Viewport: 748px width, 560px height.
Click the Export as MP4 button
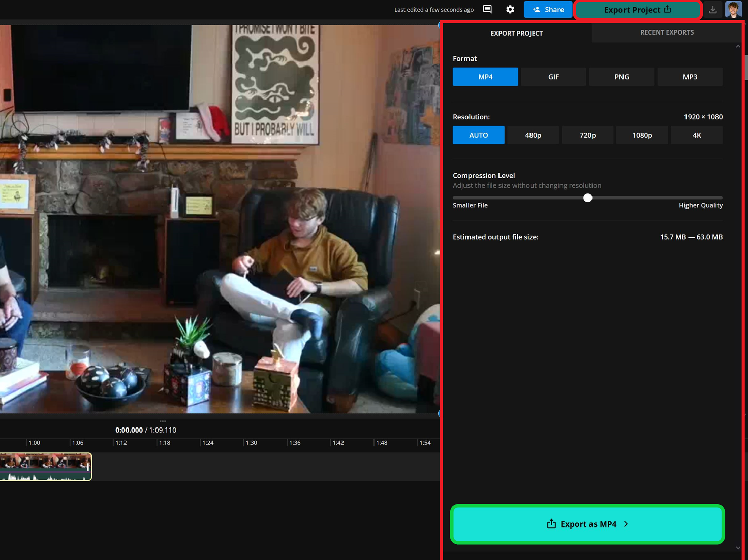(587, 524)
